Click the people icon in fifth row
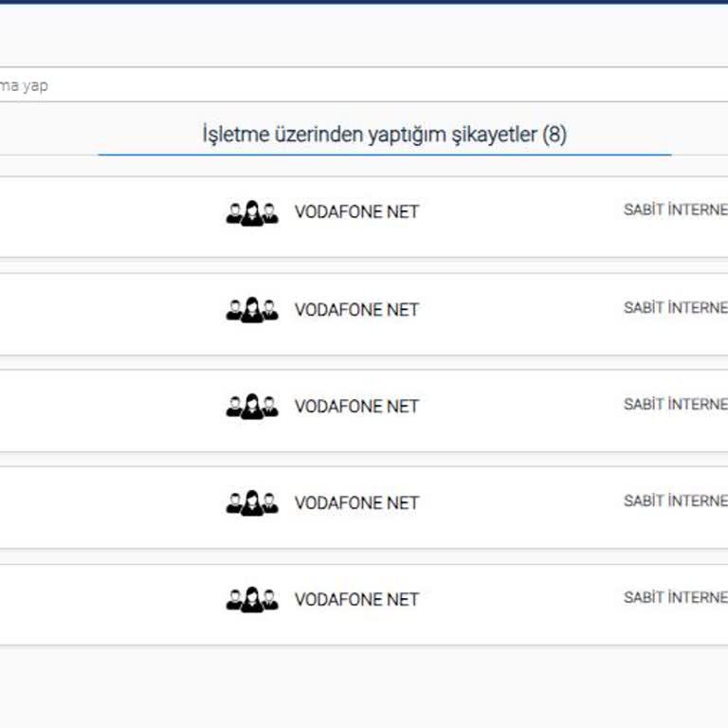Screen dimensions: 728x728 pyautogui.click(x=252, y=599)
